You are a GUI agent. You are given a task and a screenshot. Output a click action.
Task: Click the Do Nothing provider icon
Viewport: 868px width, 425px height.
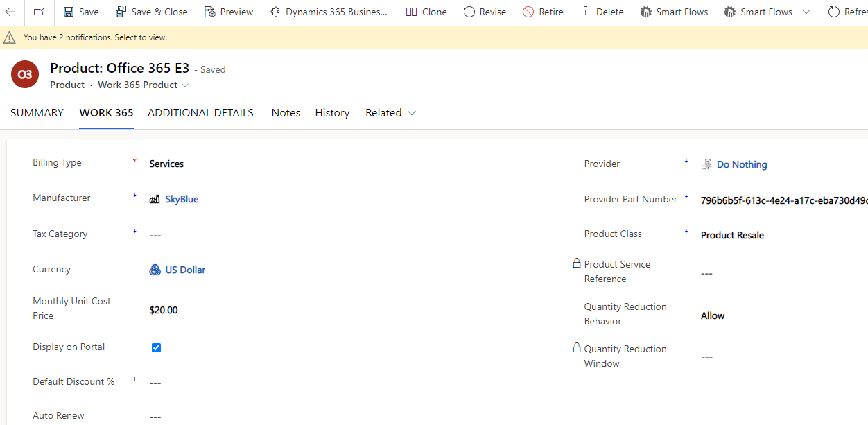[706, 164]
